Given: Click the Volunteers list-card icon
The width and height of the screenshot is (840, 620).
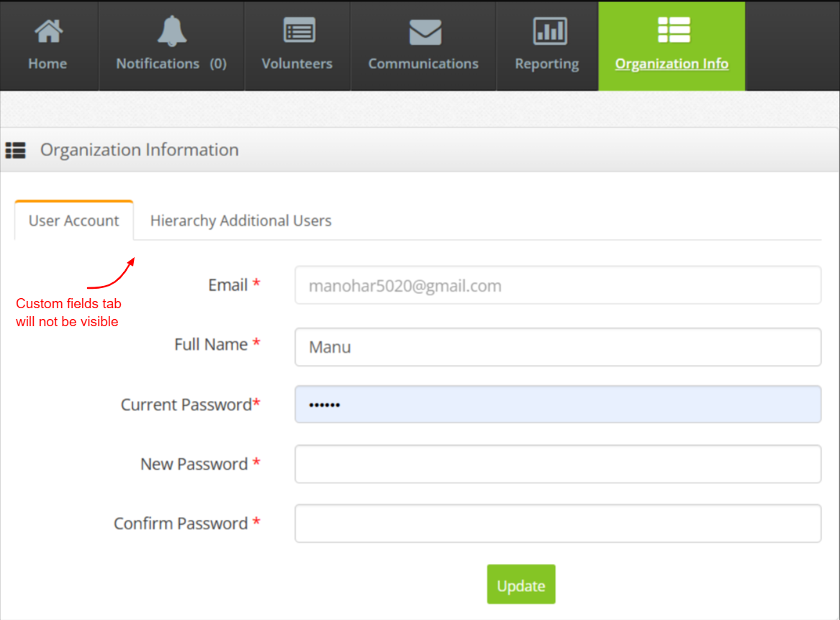Looking at the screenshot, I should pyautogui.click(x=299, y=32).
